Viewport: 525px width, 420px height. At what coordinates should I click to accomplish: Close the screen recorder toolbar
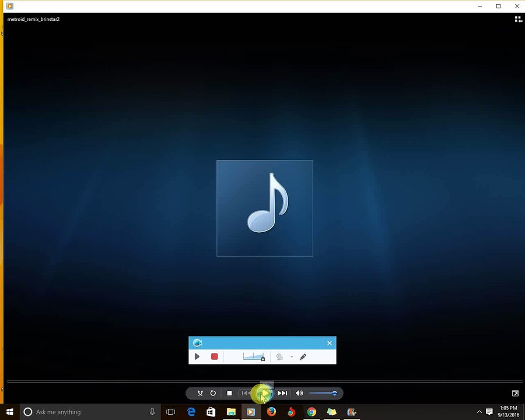pyautogui.click(x=330, y=343)
